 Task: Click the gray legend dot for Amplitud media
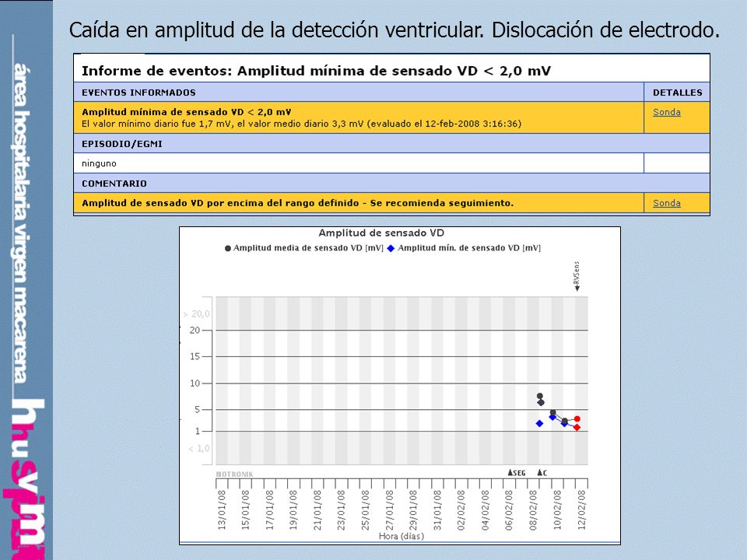(228, 248)
